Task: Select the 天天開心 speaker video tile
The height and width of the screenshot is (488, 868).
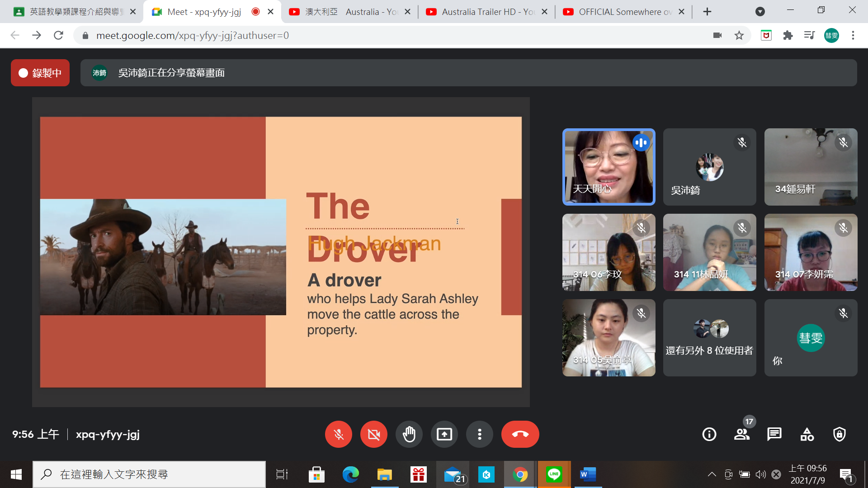Action: 609,167
